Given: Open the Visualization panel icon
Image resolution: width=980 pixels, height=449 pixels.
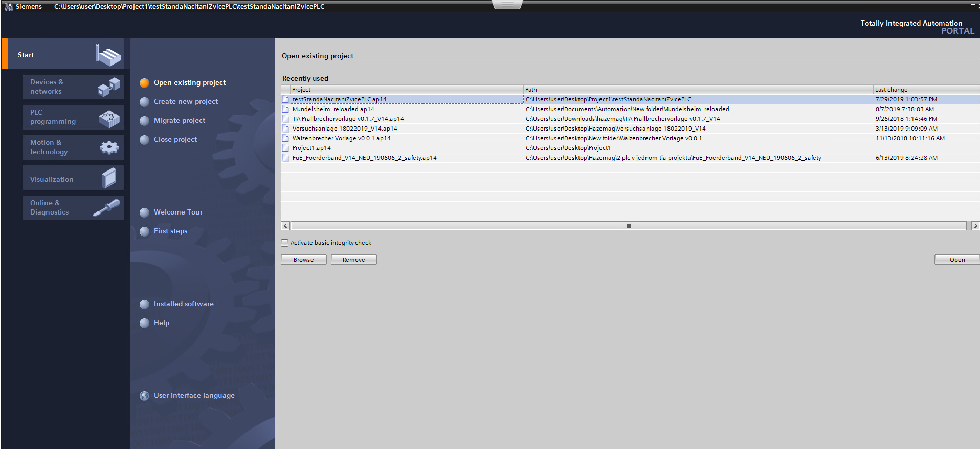Looking at the screenshot, I should (x=109, y=178).
